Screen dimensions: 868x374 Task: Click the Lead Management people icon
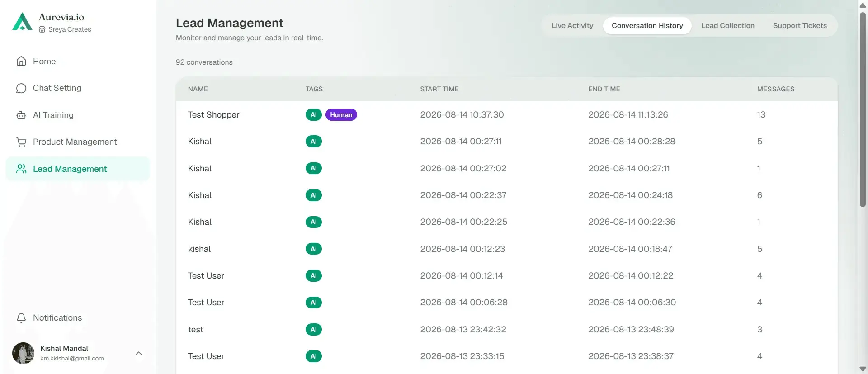coord(21,169)
